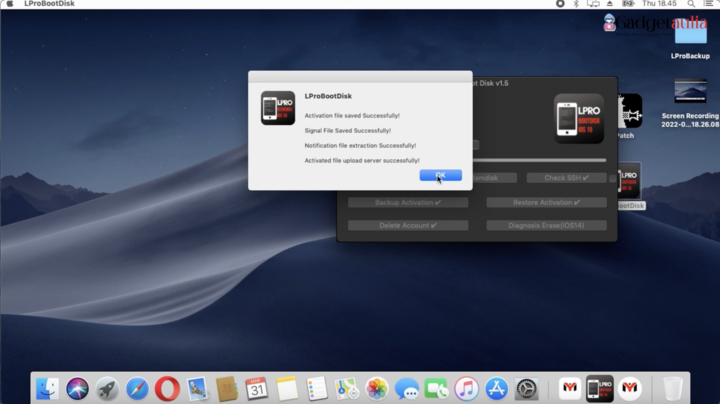Click the screen recording stop icon
Screen dimensions: 720x404
(x=560, y=4)
